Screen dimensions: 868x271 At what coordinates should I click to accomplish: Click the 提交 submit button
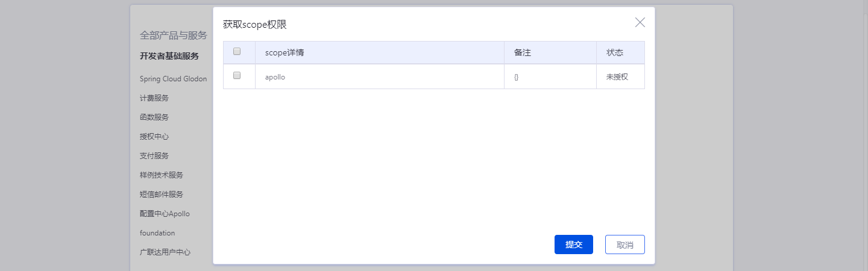coord(573,245)
